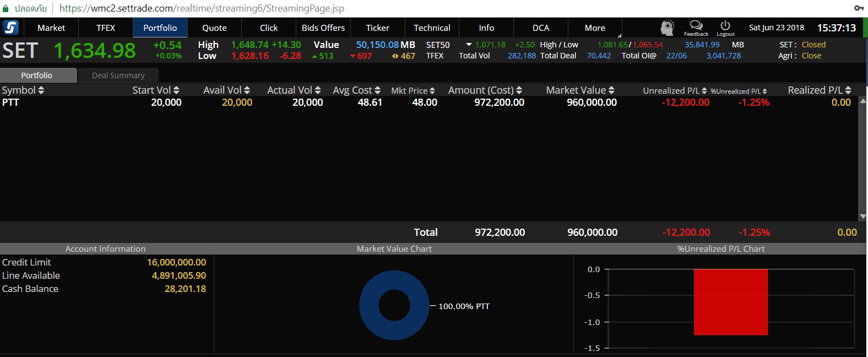This screenshot has height=357, width=868.
Task: Click the SET index value 1,634.98
Action: click(95, 51)
